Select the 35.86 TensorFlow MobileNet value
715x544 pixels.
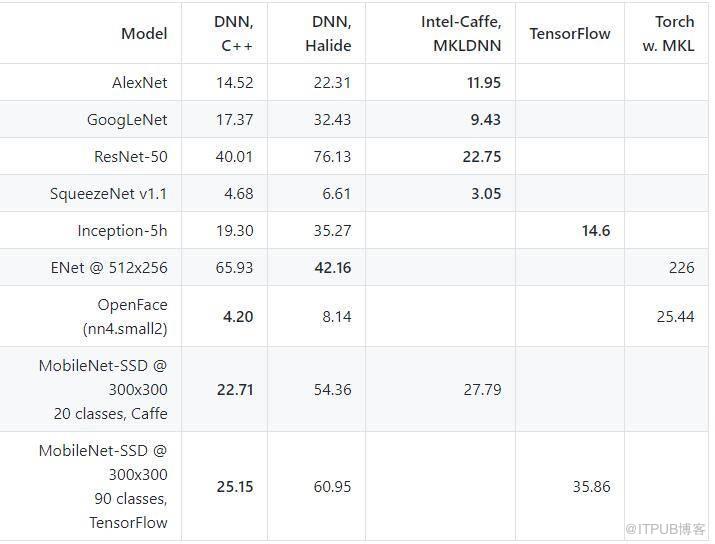pyautogui.click(x=591, y=487)
